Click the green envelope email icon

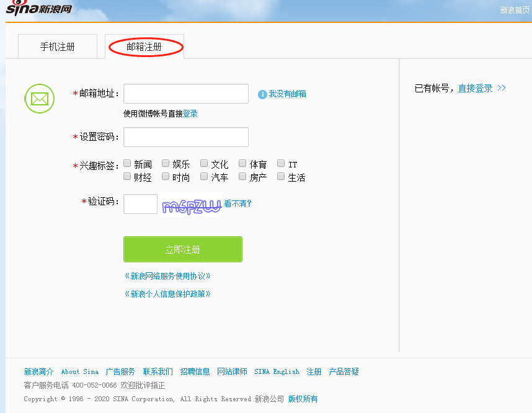(39, 99)
